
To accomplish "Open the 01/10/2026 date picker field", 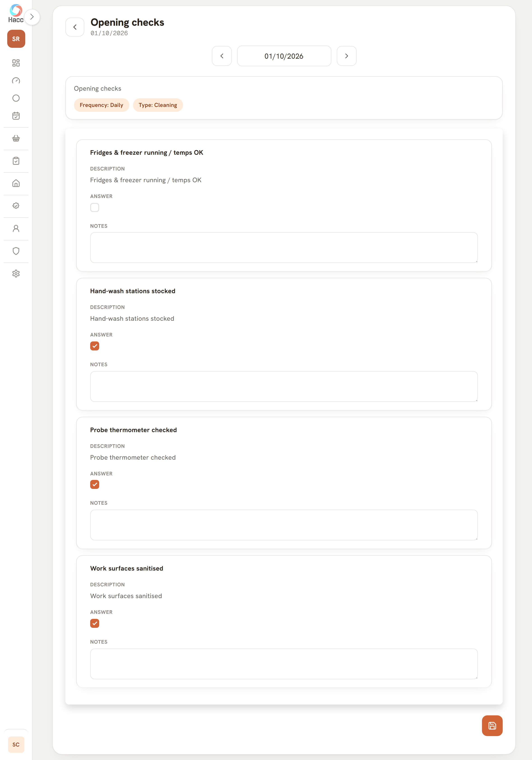I will pos(284,56).
